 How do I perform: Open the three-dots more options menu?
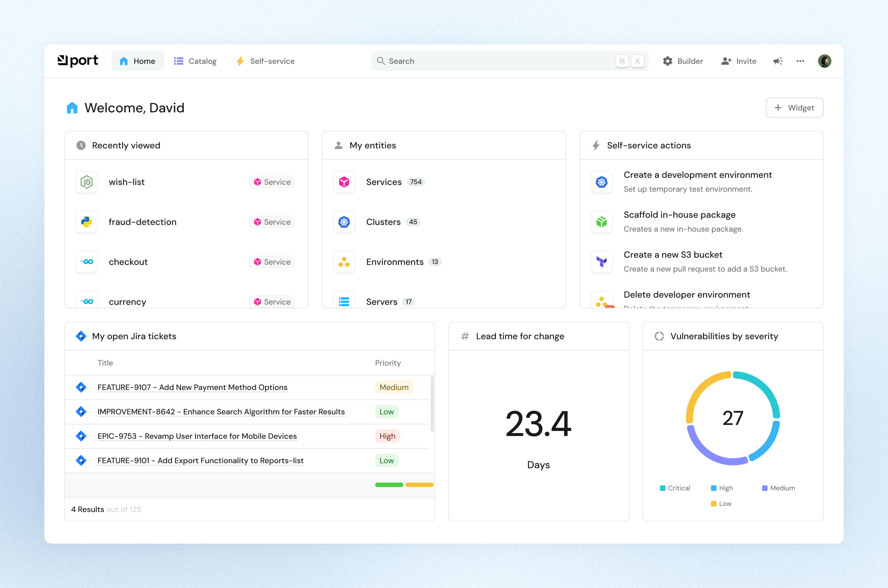pyautogui.click(x=800, y=61)
